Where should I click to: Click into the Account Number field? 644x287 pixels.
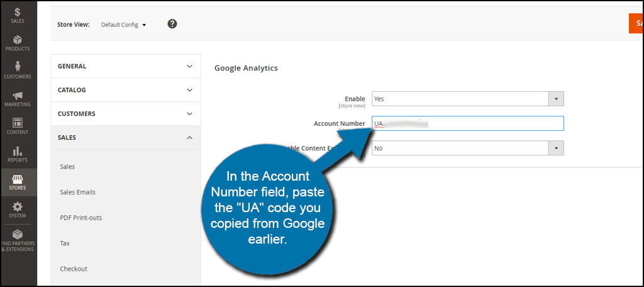click(468, 123)
